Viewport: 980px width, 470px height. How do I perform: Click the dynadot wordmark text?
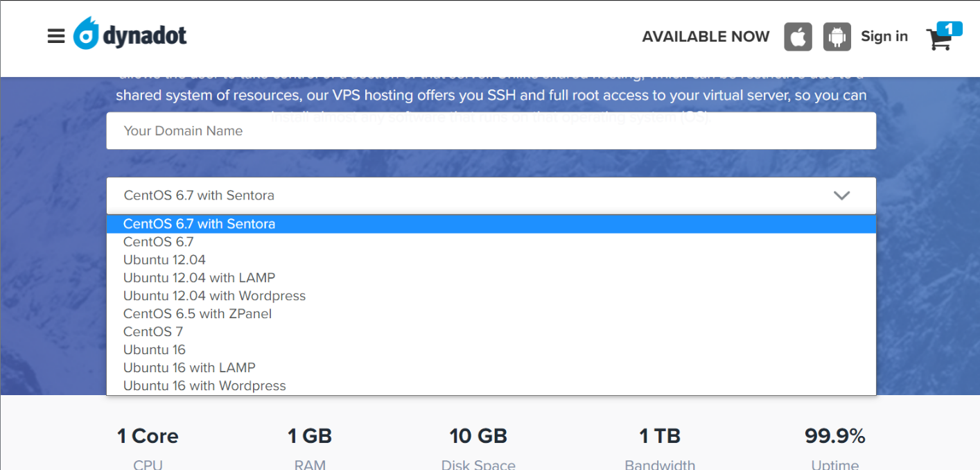pos(145,36)
